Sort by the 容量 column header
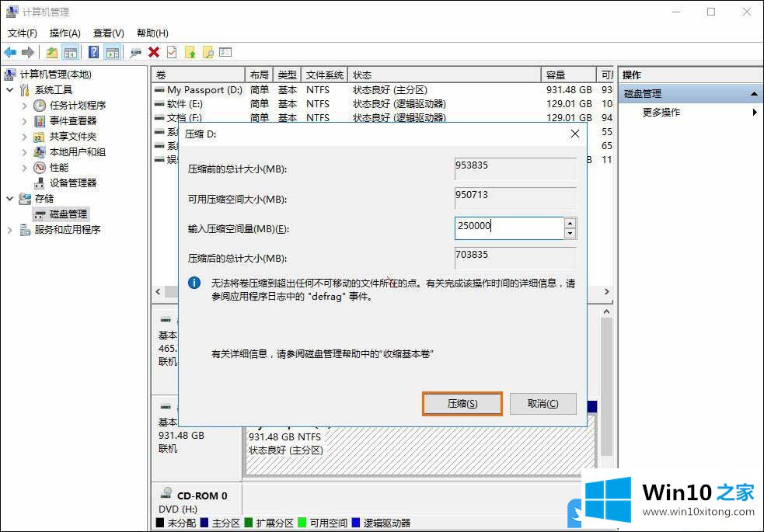 (x=569, y=75)
